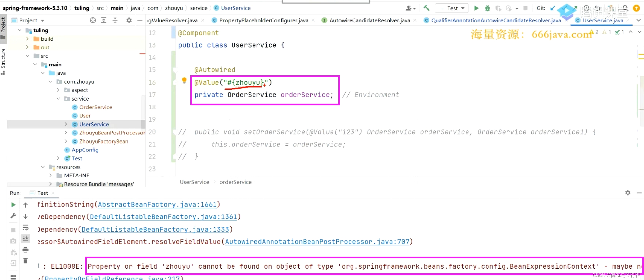
Task: Open the AbstractBeanFactory.java:1661 link
Action: point(157,204)
